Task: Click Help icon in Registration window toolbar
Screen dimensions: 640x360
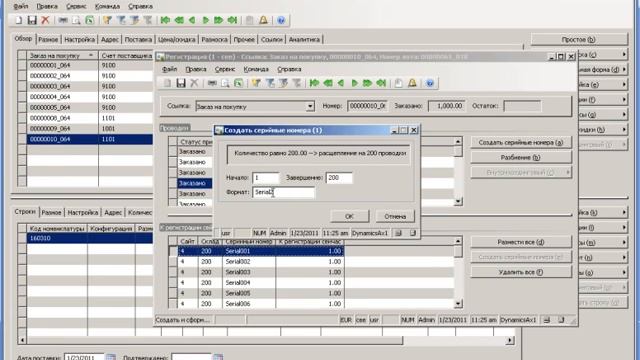Action: tap(430, 83)
